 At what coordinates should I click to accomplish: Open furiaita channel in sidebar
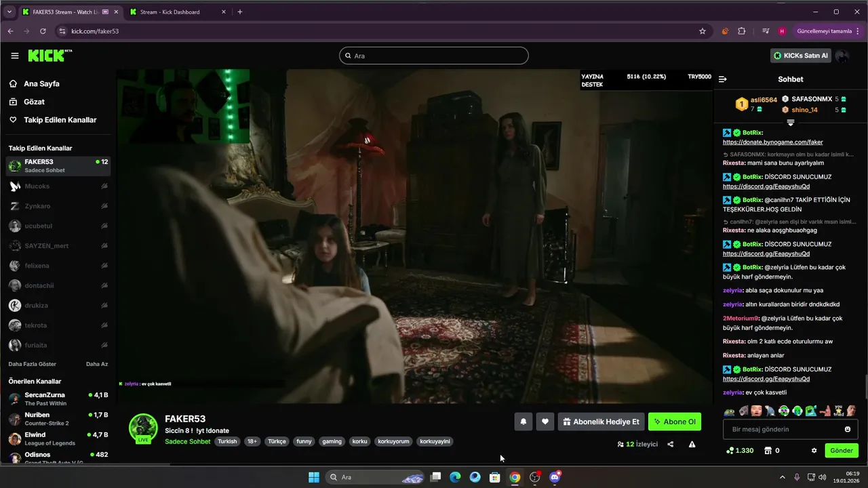pyautogui.click(x=58, y=345)
